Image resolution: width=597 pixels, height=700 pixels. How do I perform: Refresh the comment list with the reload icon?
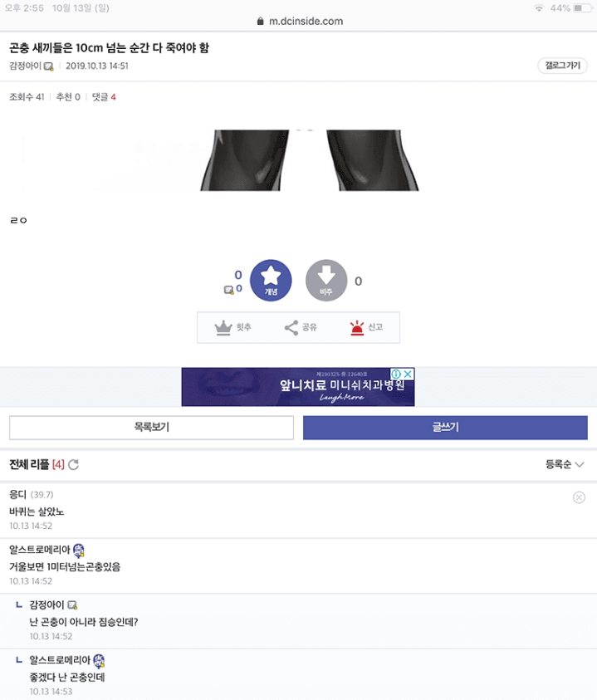pos(73,465)
